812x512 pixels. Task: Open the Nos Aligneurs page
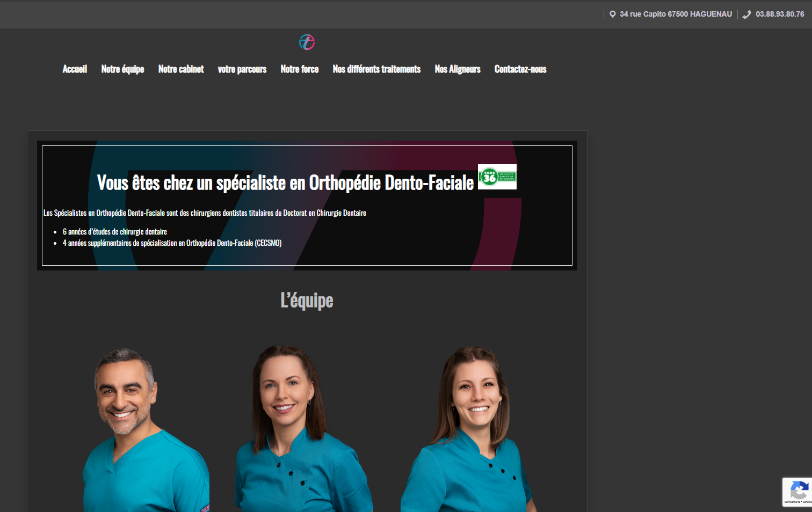(x=458, y=69)
